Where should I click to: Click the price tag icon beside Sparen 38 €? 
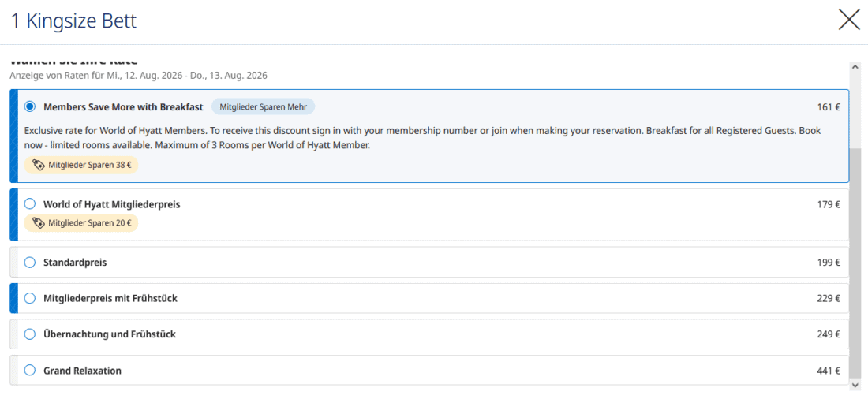[39, 165]
